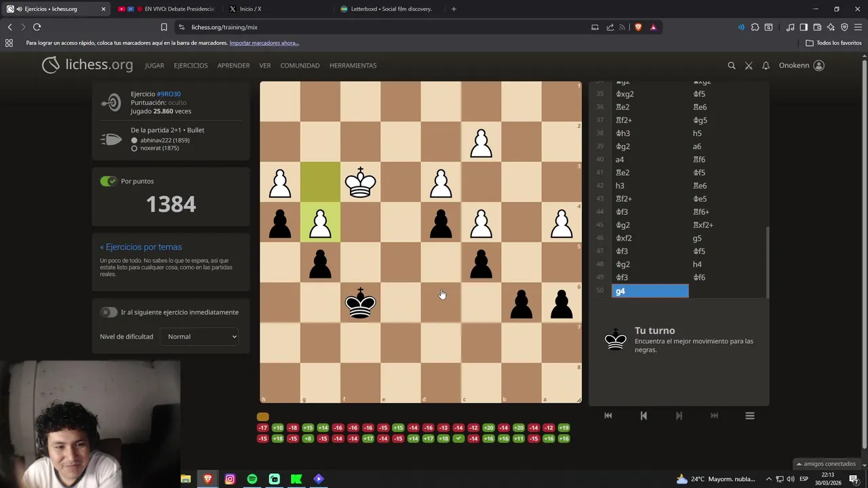868x488 pixels.
Task: Open the browser extensions puzzle icon
Action: tap(755, 27)
